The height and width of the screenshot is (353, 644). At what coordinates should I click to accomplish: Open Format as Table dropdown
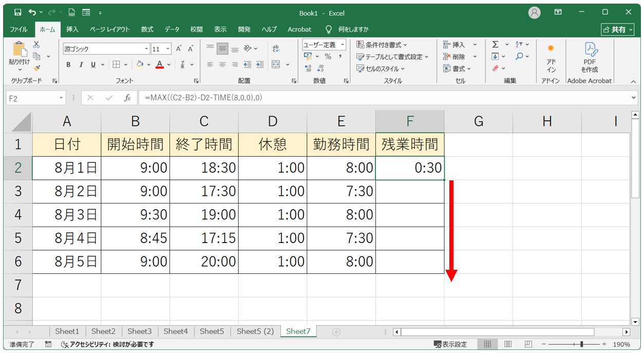point(393,57)
